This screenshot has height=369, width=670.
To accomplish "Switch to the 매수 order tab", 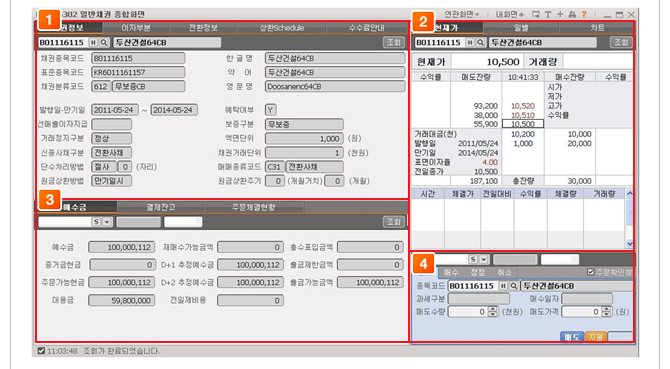I will pyautogui.click(x=451, y=272).
